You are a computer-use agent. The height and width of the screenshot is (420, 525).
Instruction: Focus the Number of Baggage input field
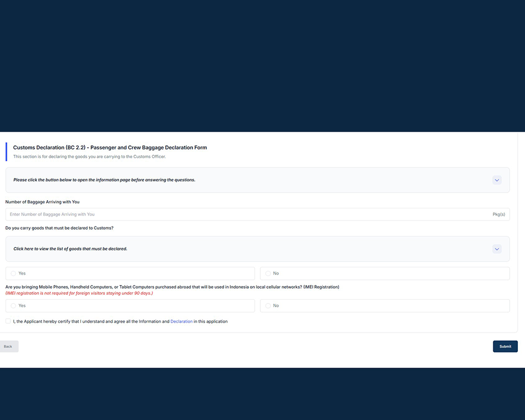pyautogui.click(x=258, y=214)
